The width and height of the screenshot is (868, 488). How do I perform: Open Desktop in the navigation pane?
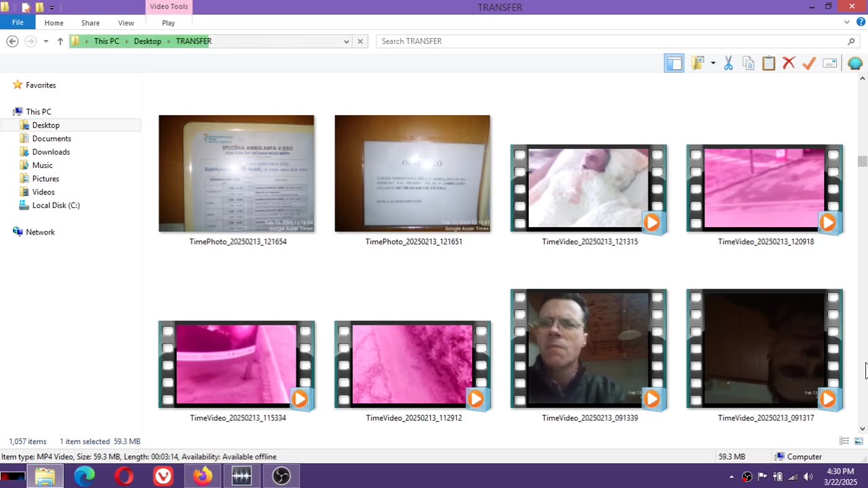coord(45,125)
